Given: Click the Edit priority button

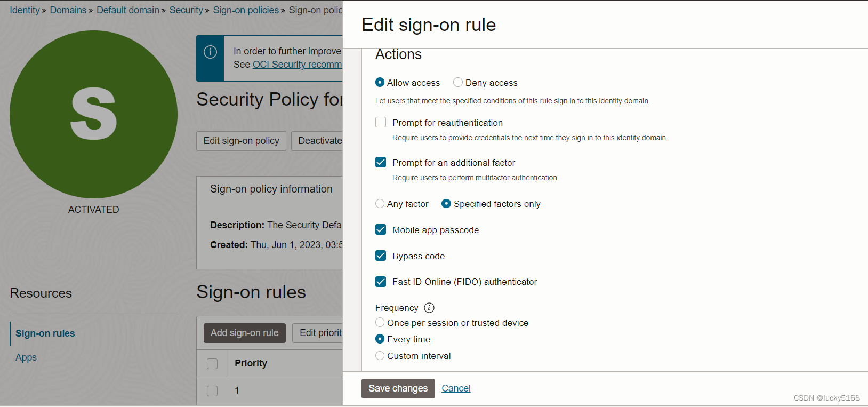Looking at the screenshot, I should tap(318, 333).
